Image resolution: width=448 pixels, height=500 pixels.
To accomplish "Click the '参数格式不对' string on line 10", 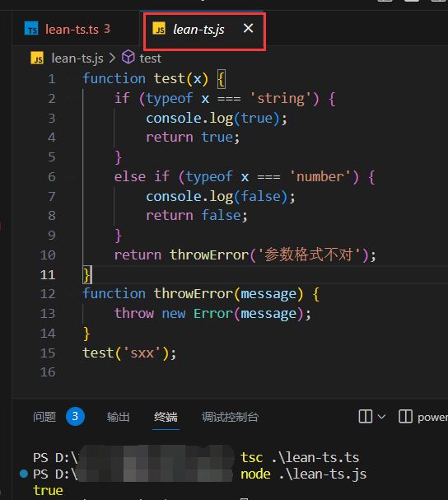I will pyautogui.click(x=308, y=255).
